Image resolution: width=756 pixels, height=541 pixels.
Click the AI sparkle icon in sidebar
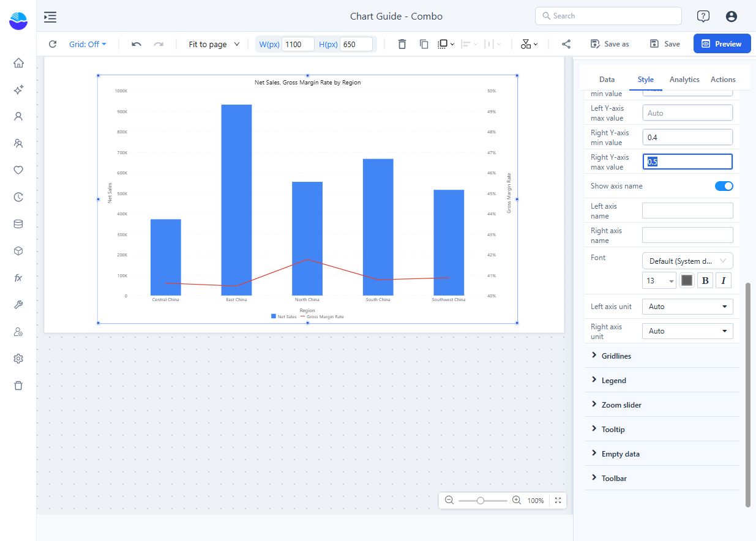point(18,90)
